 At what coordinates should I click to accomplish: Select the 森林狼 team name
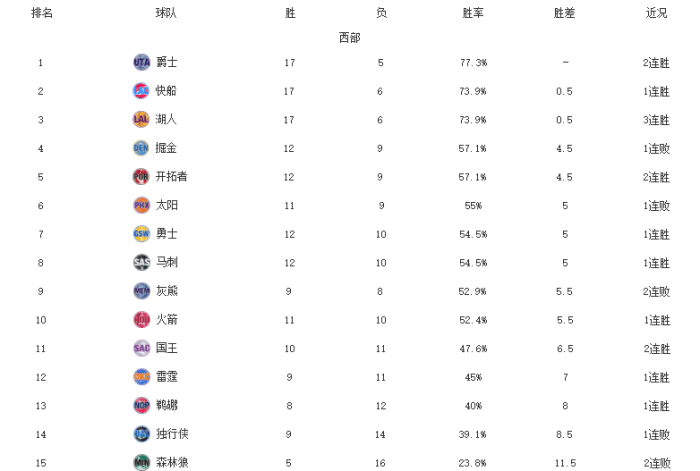172,462
